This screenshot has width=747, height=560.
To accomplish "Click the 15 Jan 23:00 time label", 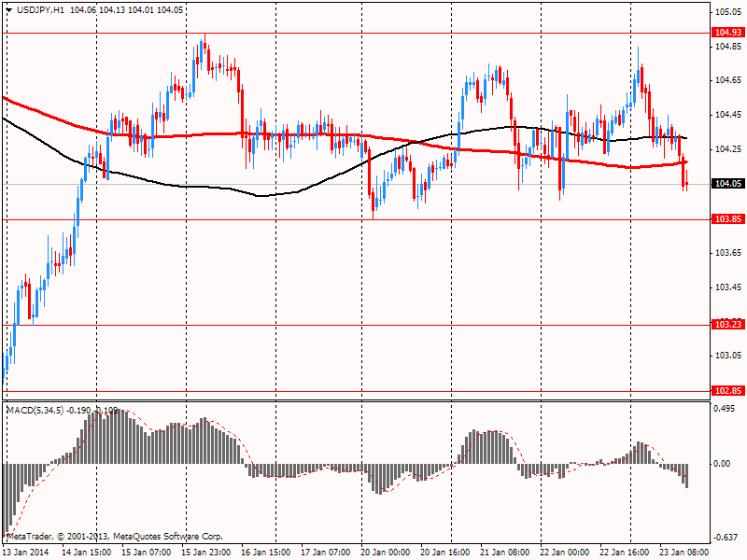I will coord(206,553).
